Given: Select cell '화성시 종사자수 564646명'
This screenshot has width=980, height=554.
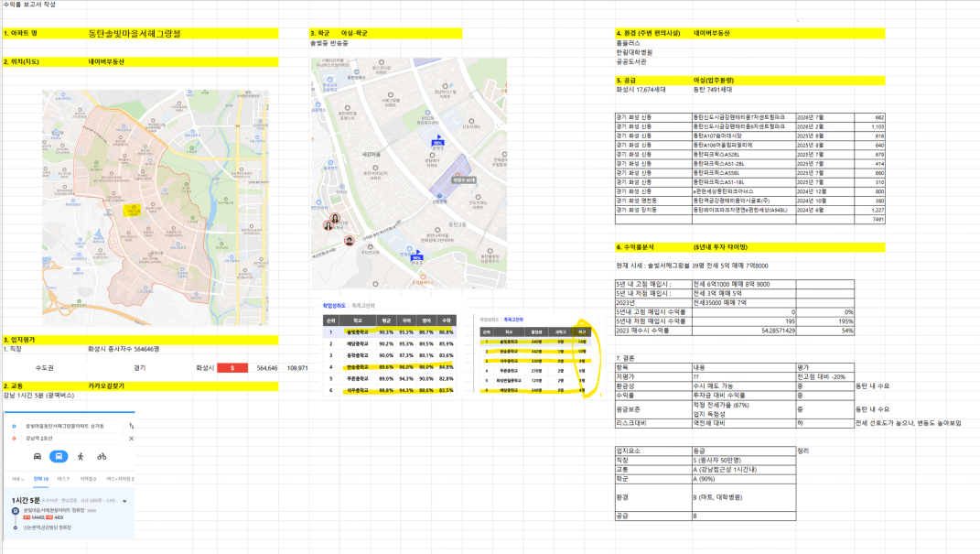Looking at the screenshot, I should (124, 350).
